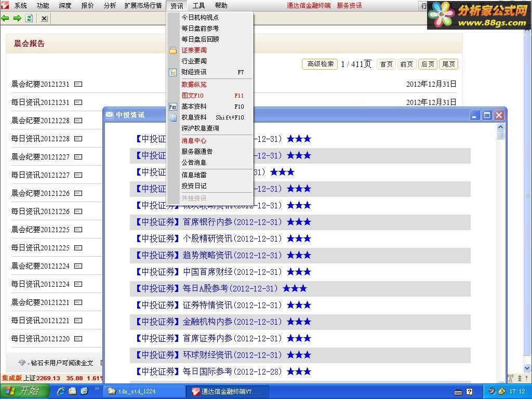Click the 高级检索 button
This screenshot has width=532, height=399.
320,64
